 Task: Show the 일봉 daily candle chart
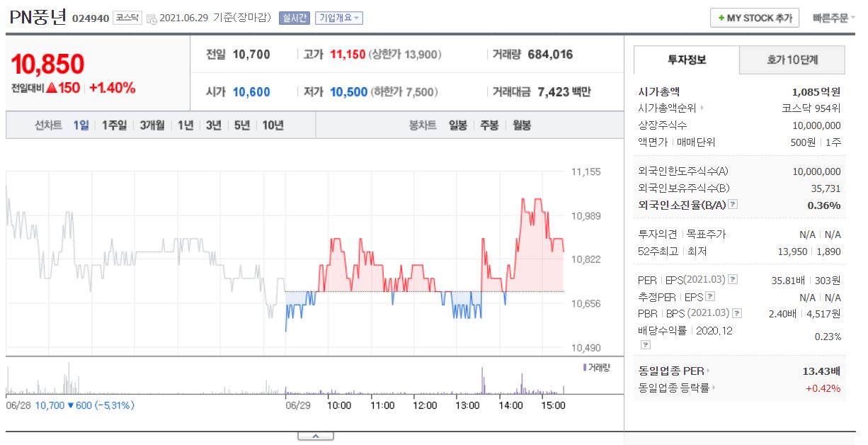[458, 125]
